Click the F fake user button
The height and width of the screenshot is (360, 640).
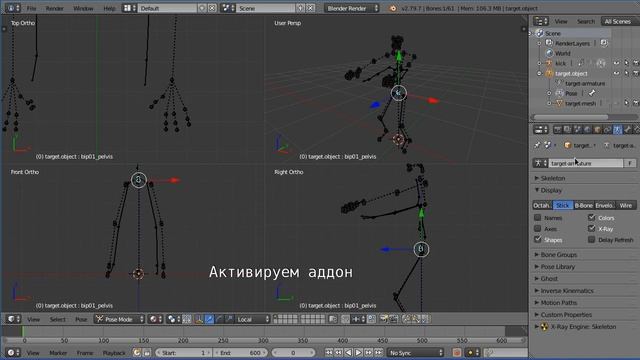pos(630,163)
